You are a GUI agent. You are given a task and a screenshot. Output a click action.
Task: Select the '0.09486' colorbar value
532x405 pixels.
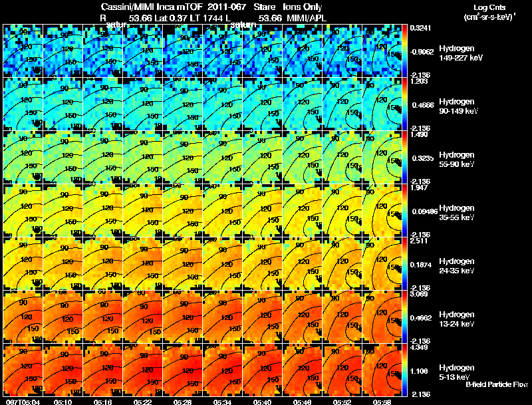(x=424, y=211)
